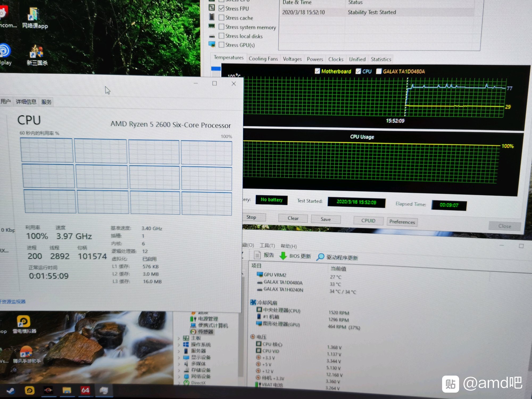Viewport: 532px width, 399px height.
Task: Click the CPUID button
Action: tap(368, 221)
